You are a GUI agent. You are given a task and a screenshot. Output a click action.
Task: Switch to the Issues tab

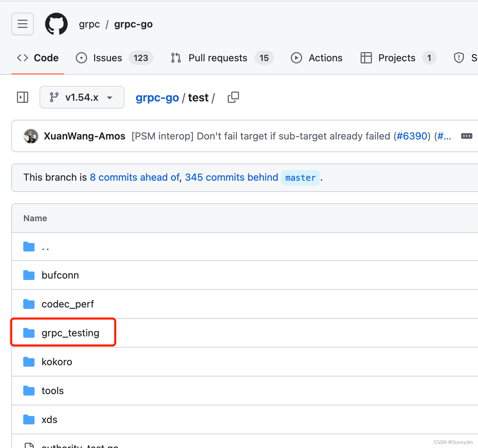pyautogui.click(x=115, y=58)
